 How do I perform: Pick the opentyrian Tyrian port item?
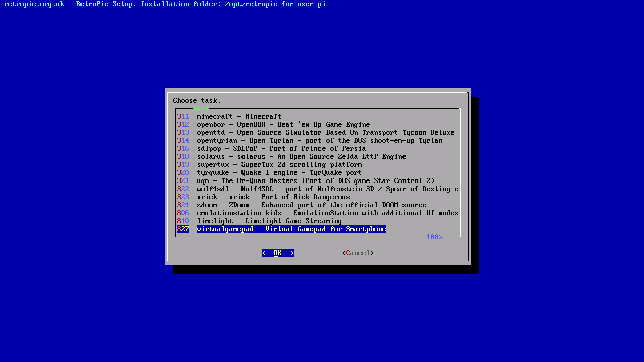(x=319, y=141)
